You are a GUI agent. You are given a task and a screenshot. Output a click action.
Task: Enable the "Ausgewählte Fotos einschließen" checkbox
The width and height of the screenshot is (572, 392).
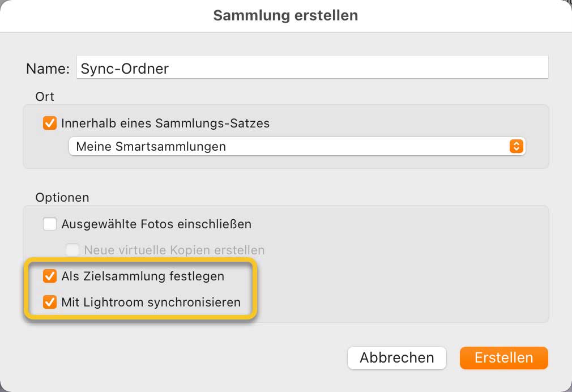[x=50, y=224]
